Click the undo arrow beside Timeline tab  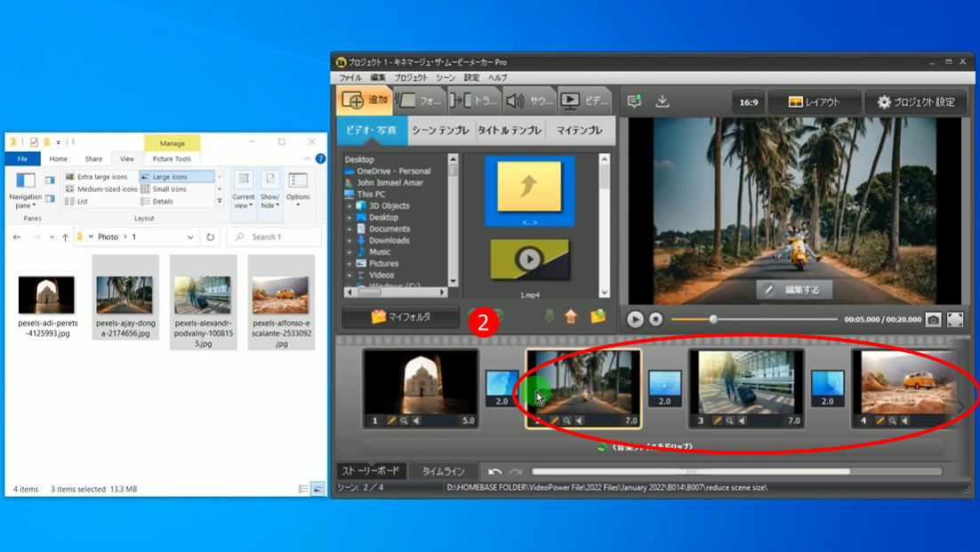pyautogui.click(x=495, y=471)
